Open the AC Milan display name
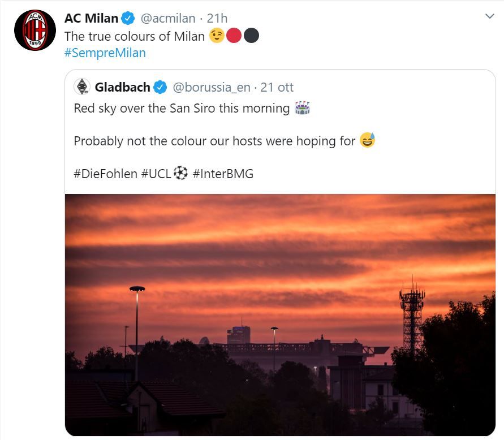Image resolution: width=504 pixels, height=440 pixels. tap(91, 19)
